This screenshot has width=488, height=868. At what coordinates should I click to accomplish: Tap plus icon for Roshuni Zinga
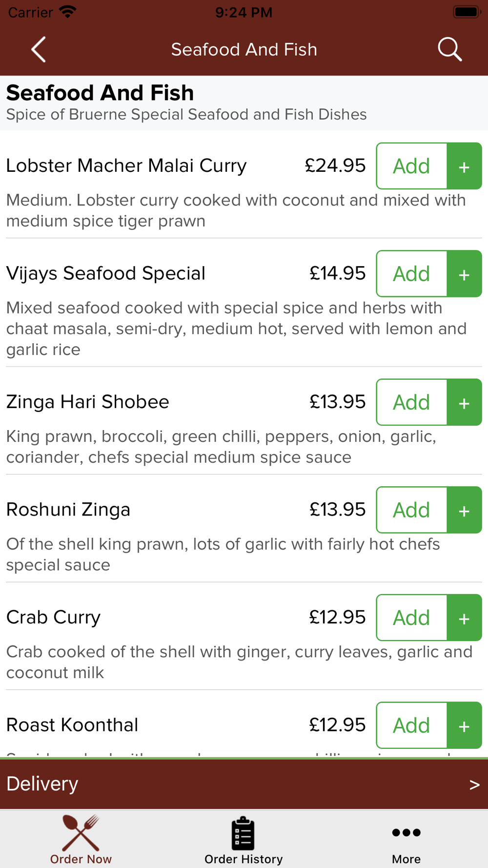click(464, 510)
